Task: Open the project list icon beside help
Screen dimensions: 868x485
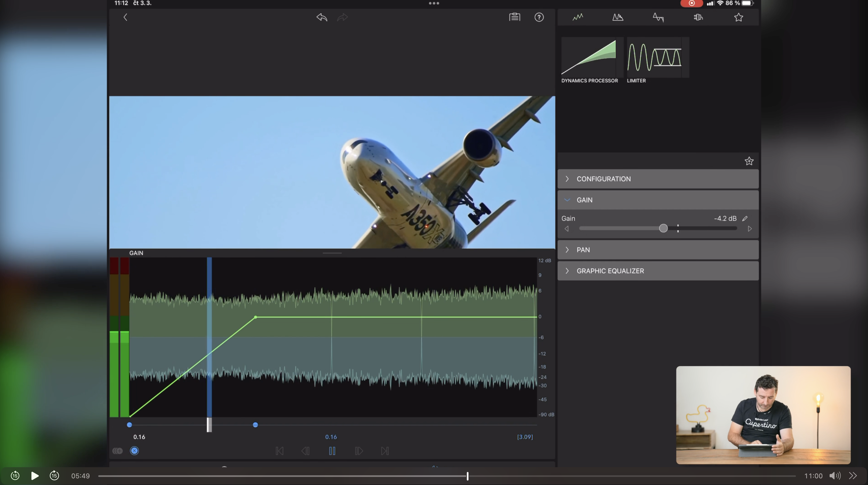Action: coord(514,17)
